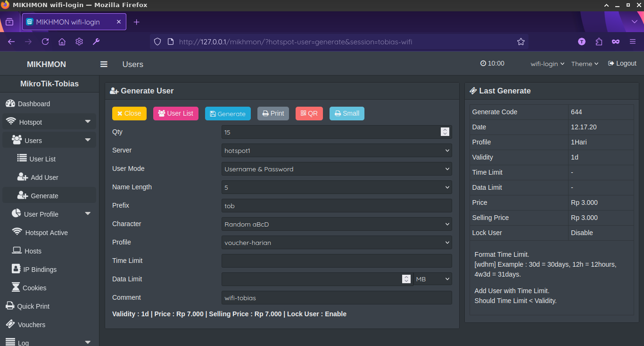Click the Dashboard gauge icon in sidebar
Image resolution: width=644 pixels, height=346 pixels.
(10, 104)
